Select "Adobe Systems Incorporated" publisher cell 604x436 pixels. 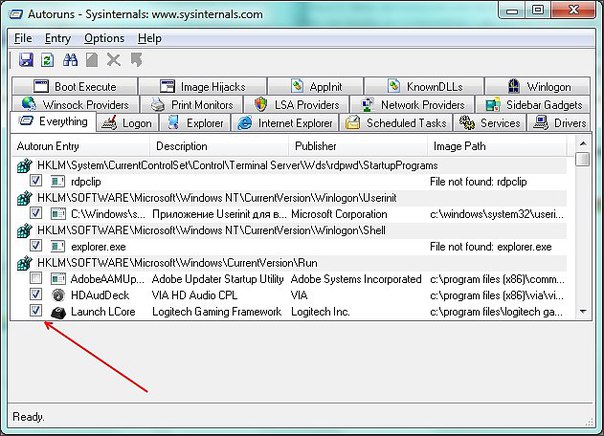point(356,279)
